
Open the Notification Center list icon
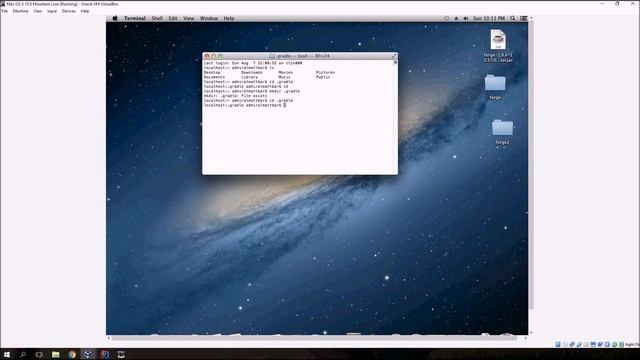pos(524,18)
